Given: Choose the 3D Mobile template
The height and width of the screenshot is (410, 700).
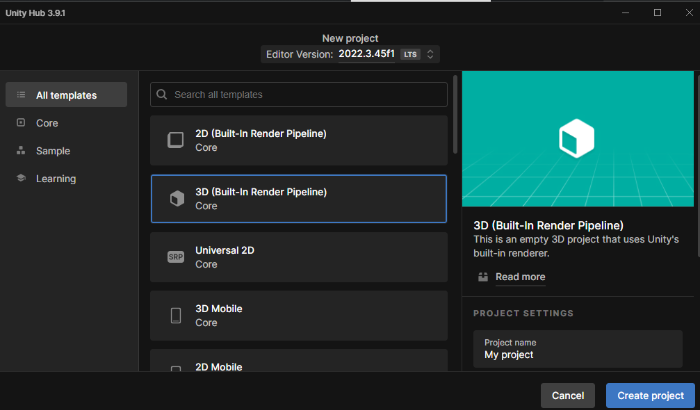Looking at the screenshot, I should tap(299, 315).
